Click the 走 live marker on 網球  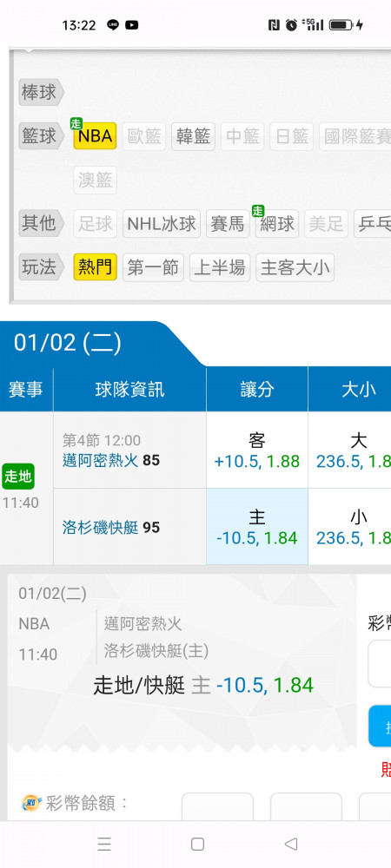[x=258, y=211]
